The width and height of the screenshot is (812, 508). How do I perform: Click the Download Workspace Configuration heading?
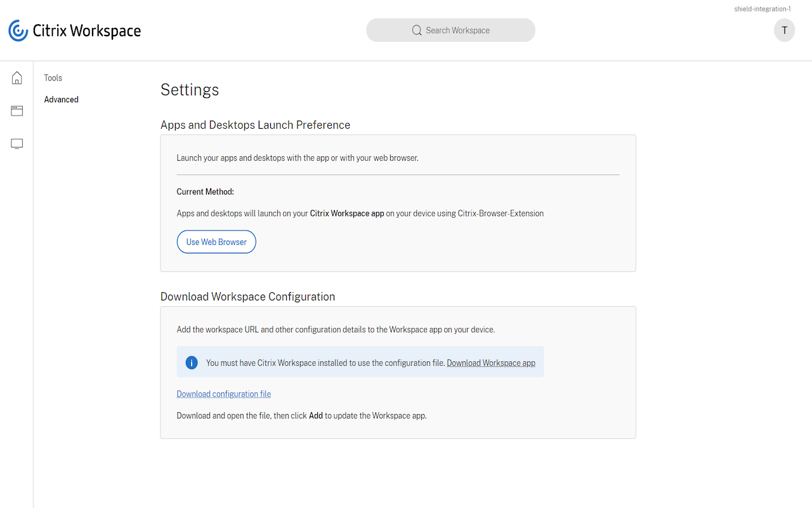pyautogui.click(x=247, y=297)
